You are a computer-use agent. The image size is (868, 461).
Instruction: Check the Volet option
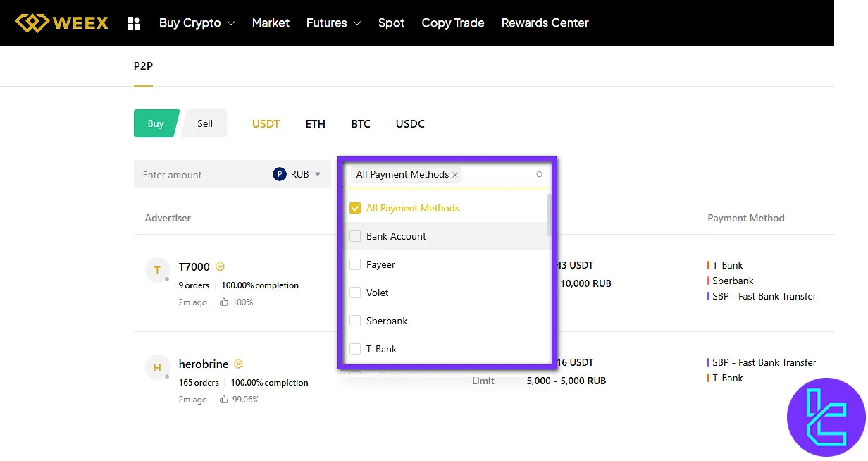pyautogui.click(x=355, y=293)
